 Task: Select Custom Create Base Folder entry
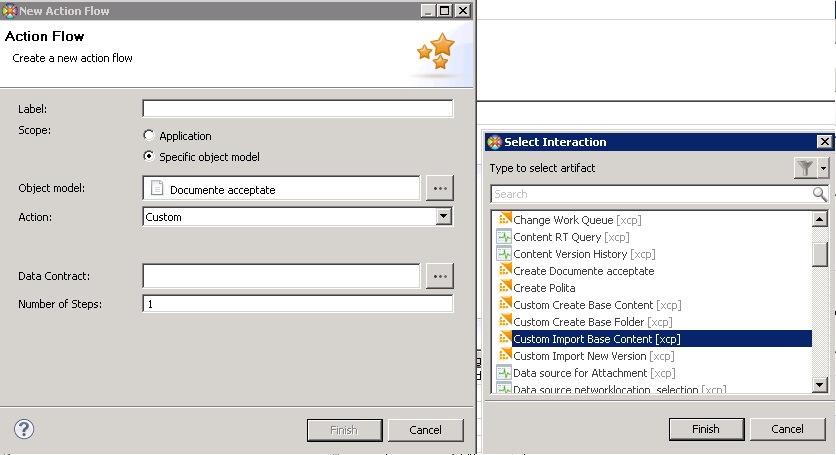pyautogui.click(x=592, y=322)
